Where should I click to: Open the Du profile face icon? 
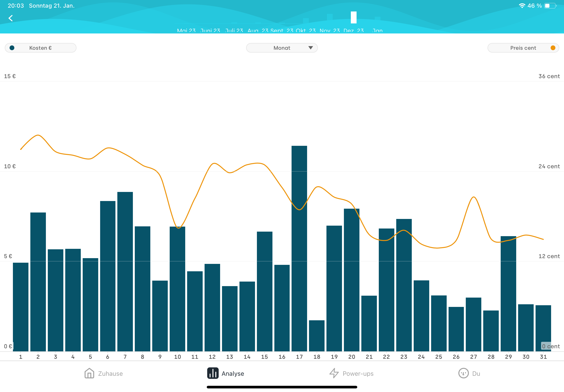(463, 373)
